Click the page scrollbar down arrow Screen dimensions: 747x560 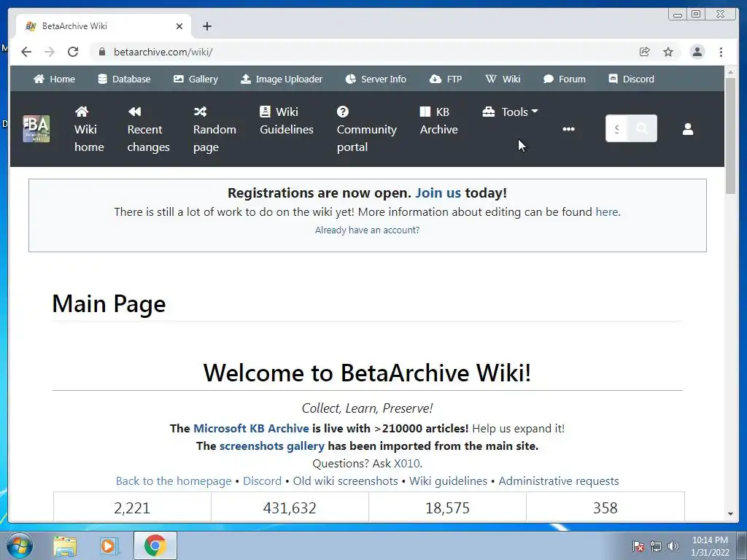(730, 514)
